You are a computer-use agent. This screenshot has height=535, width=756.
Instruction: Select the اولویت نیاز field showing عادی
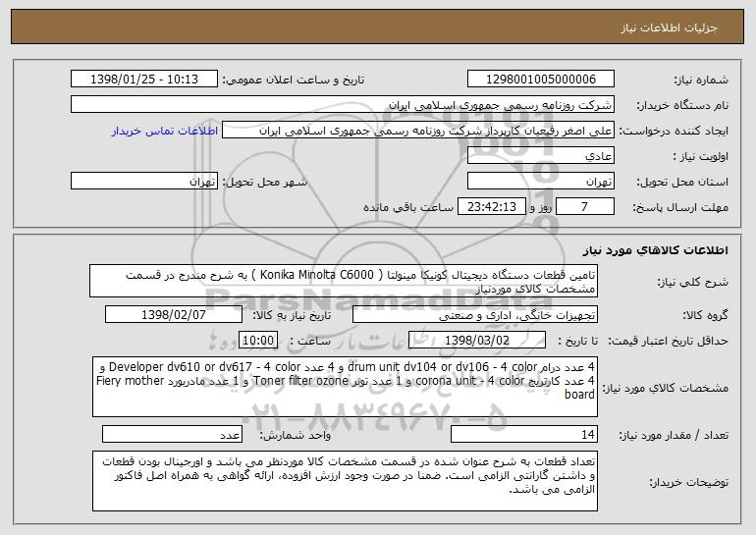pos(540,156)
